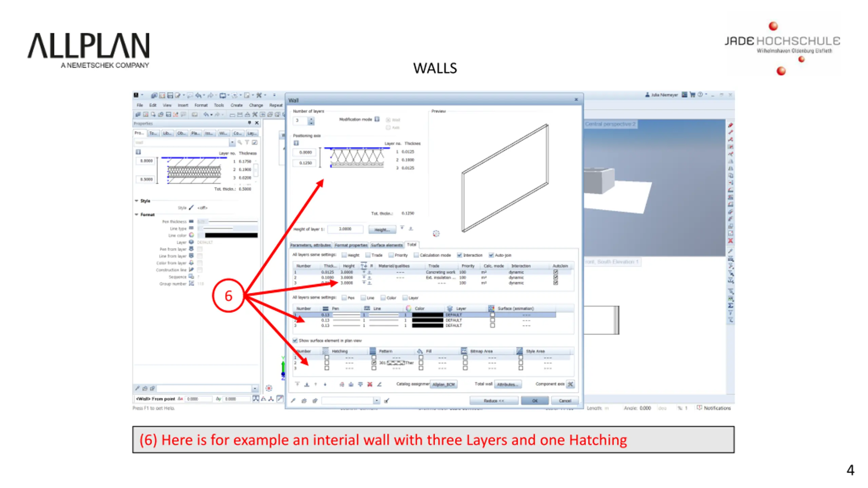Click the Bitmap Area column icon
Screen dimensions: 868x488
coord(464,351)
